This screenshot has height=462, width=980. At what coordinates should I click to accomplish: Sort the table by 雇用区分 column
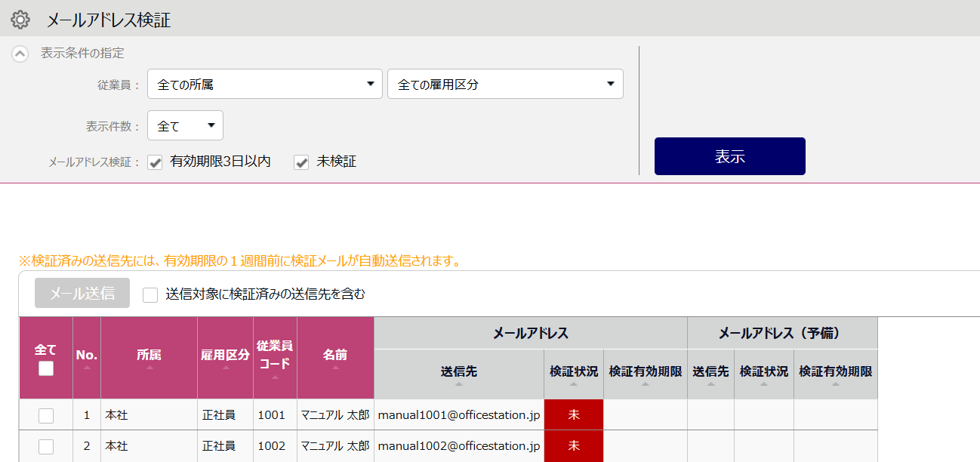pyautogui.click(x=225, y=358)
